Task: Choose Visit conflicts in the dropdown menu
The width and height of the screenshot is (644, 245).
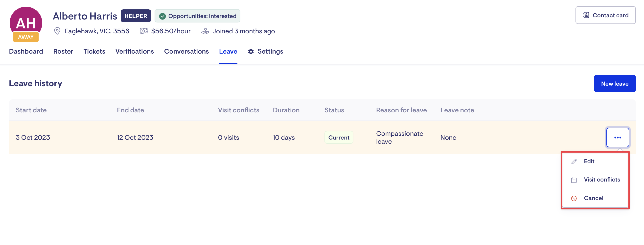Action: [x=602, y=180]
